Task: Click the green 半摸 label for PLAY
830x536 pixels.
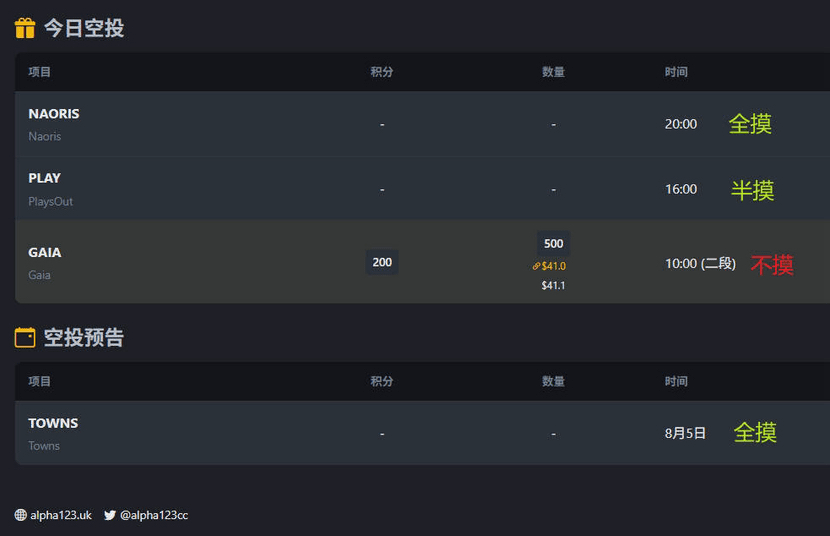Action: [752, 190]
